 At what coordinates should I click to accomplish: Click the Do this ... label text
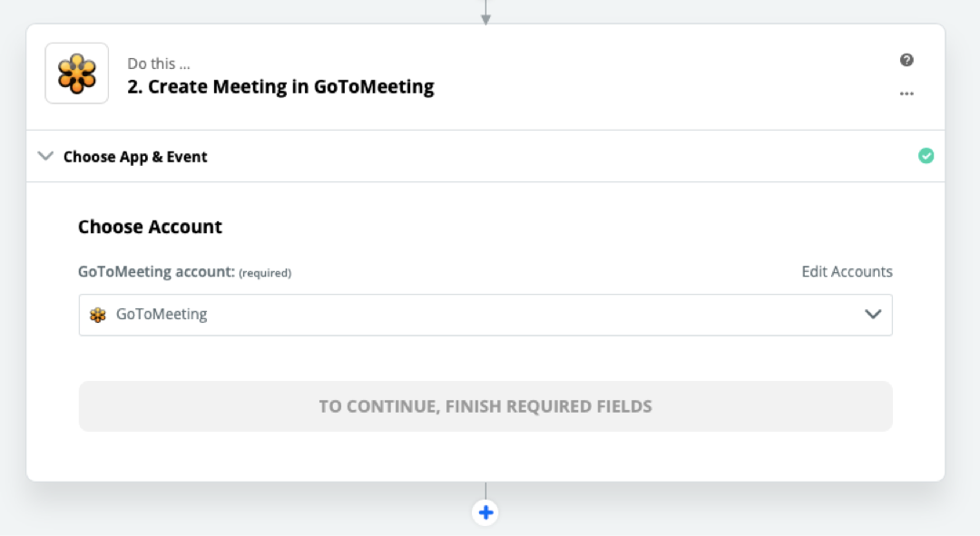pos(159,63)
